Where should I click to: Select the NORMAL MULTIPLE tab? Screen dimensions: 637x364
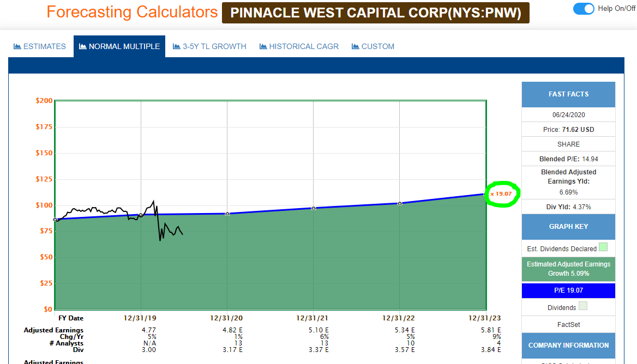coord(119,46)
